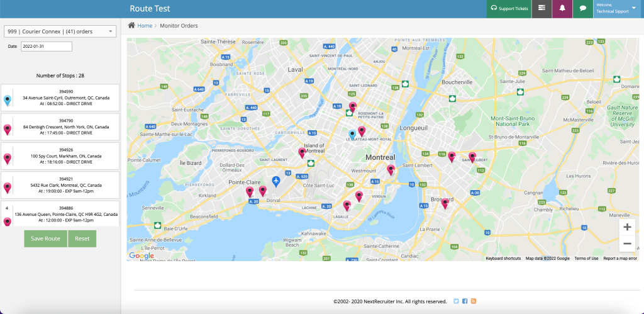Viewport: 644px width, 314px height.
Task: Click the Google logo on map
Action: 142,255
